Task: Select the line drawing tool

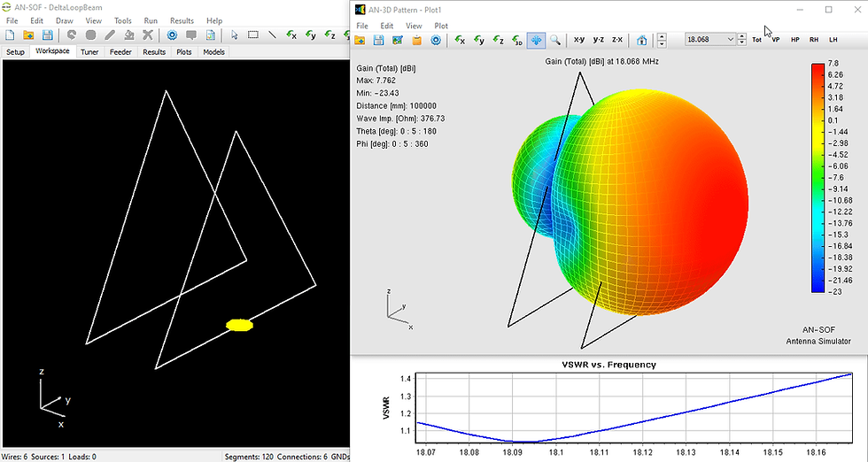Action: [x=273, y=35]
